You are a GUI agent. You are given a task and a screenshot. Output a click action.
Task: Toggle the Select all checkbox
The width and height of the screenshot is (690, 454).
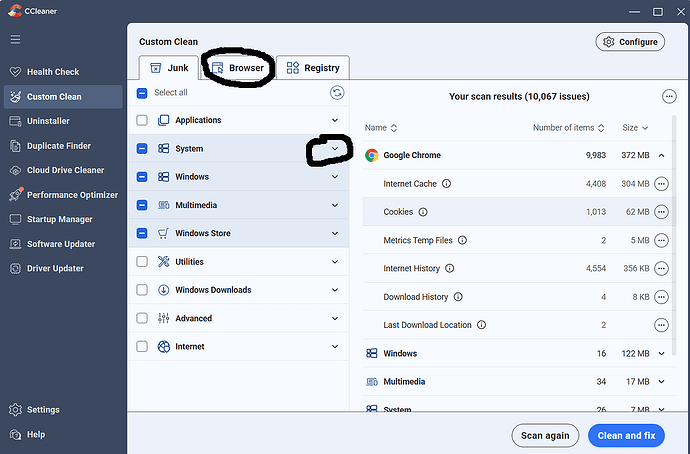(142, 93)
